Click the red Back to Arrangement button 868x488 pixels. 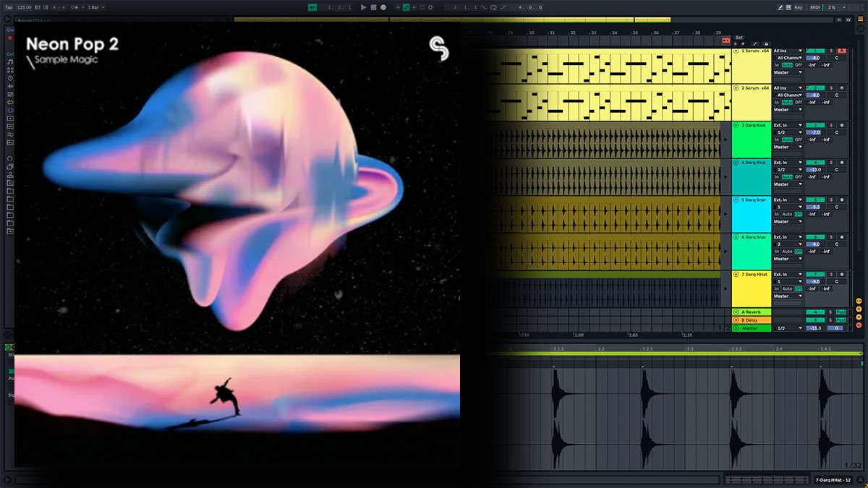pyautogui.click(x=726, y=40)
